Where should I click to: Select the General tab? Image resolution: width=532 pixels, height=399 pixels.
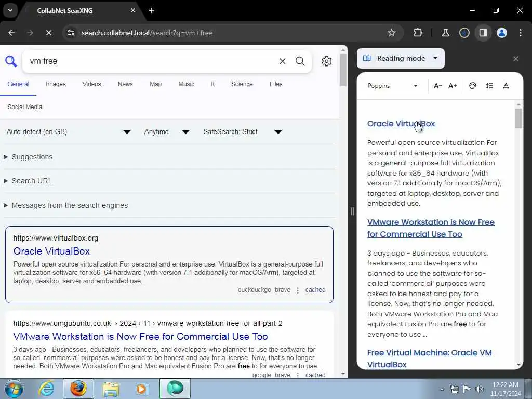(x=18, y=84)
